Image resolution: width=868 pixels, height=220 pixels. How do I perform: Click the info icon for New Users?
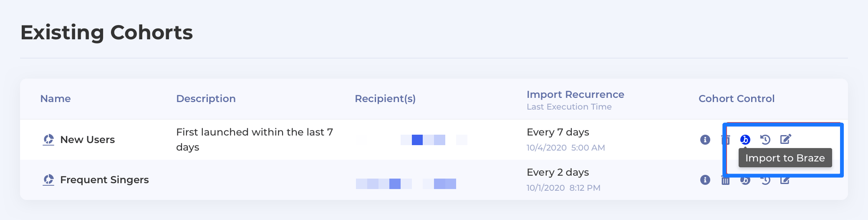point(705,140)
